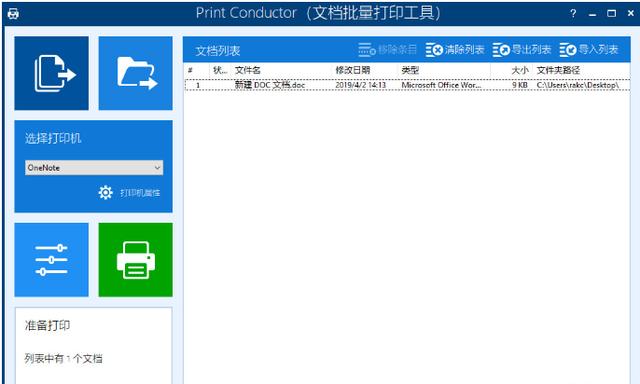Image resolution: width=640 pixels, height=384 pixels.
Task: Maximize the Print Conductor window
Action: [x=611, y=13]
